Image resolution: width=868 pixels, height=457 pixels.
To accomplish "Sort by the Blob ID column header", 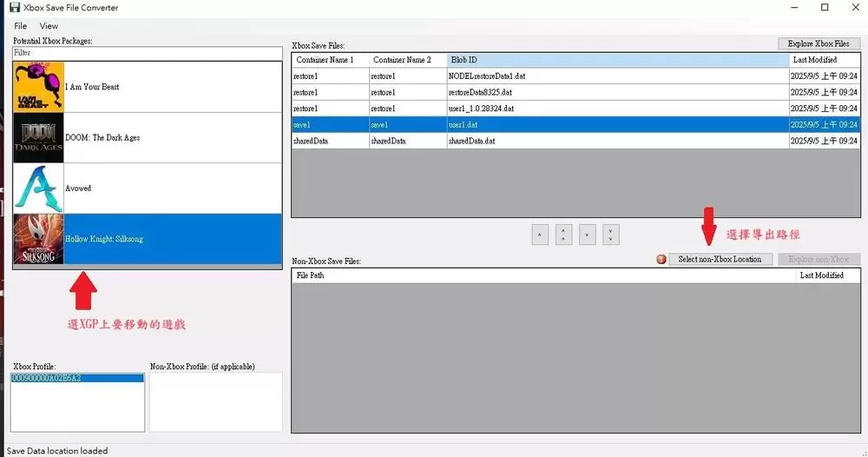I will tap(618, 60).
